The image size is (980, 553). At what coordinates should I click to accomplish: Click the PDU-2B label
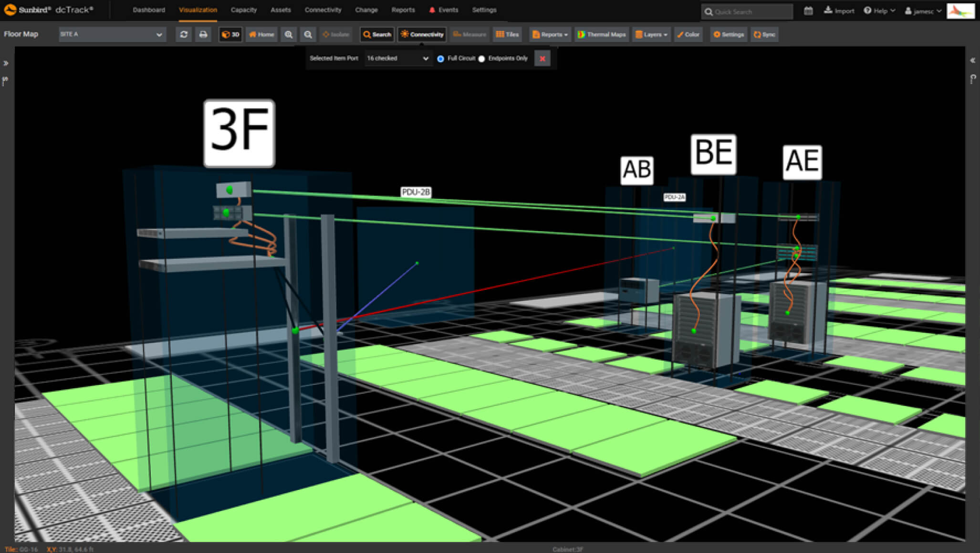(x=416, y=192)
